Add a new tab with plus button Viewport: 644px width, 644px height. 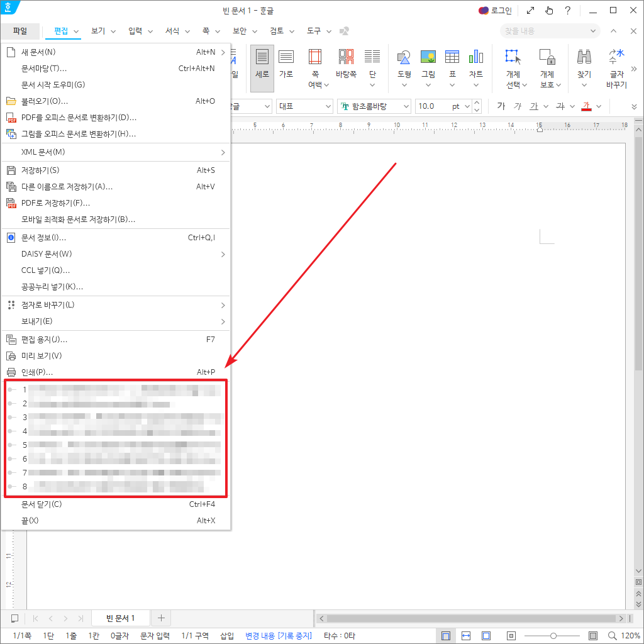coord(161,618)
